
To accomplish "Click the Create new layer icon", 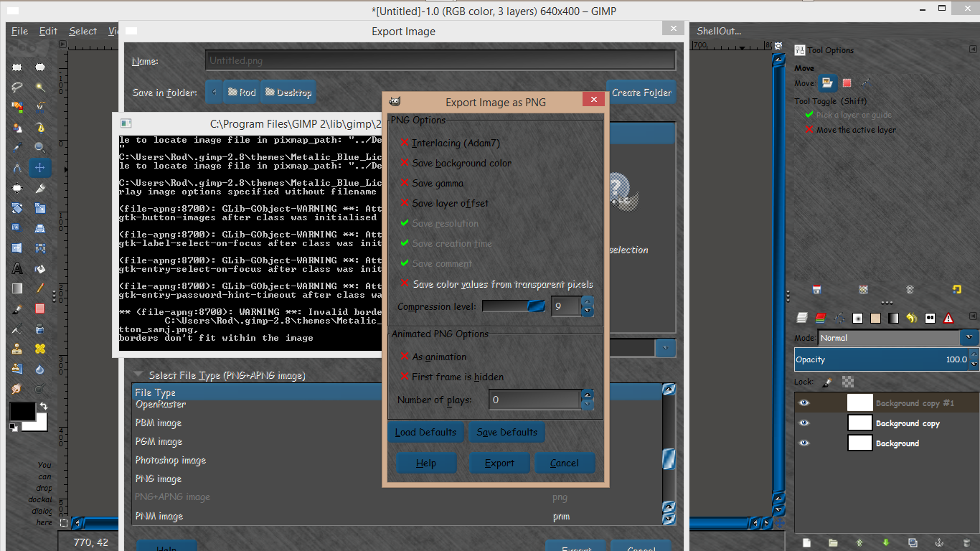I will point(806,542).
